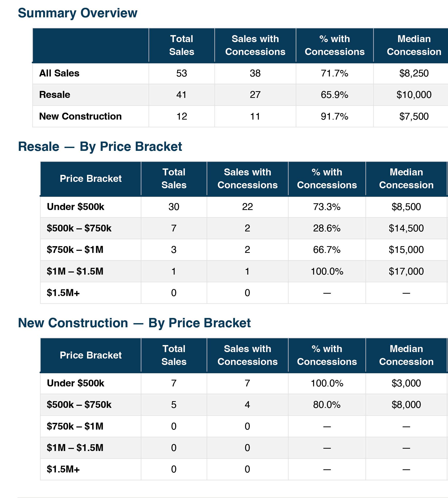Select Resale Under $500k total sales 30

pyautogui.click(x=174, y=207)
